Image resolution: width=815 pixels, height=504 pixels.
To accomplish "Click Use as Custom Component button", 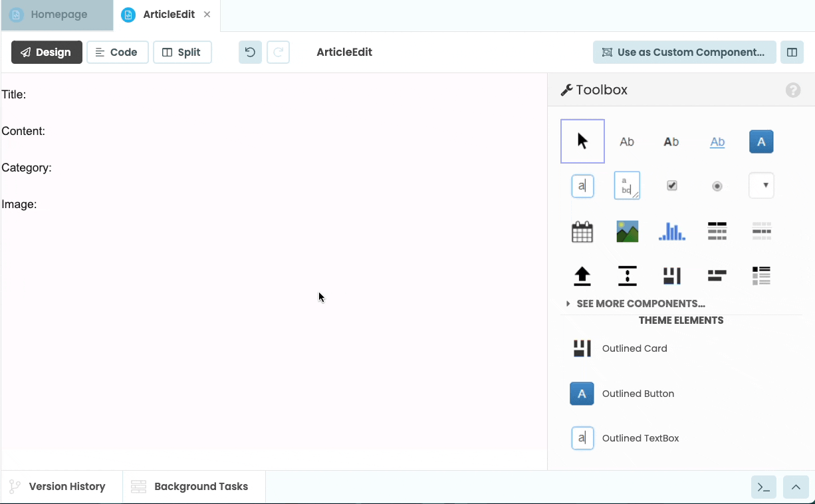I will 684,53.
